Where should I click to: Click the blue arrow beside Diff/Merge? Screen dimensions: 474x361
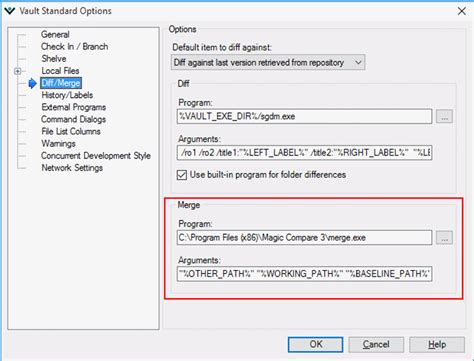[x=32, y=83]
